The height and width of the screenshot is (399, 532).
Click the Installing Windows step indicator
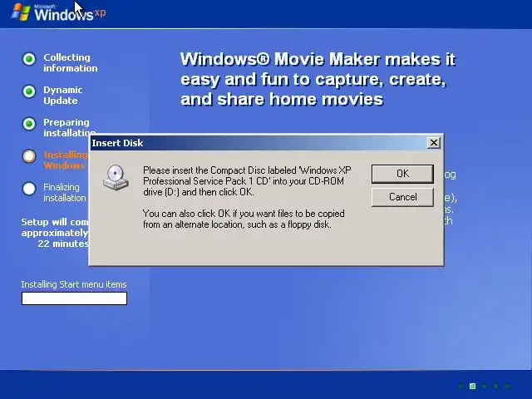[x=29, y=156]
